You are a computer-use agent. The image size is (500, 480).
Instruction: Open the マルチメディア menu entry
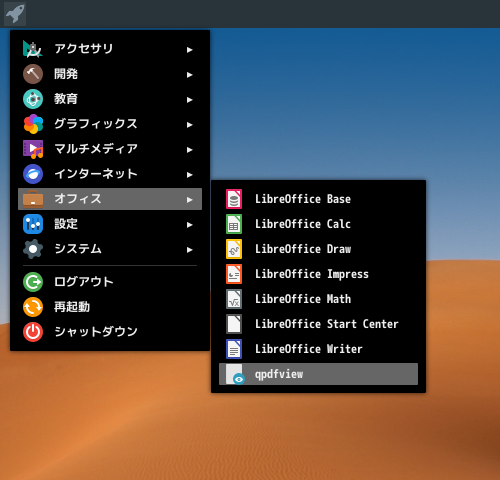click(110, 149)
